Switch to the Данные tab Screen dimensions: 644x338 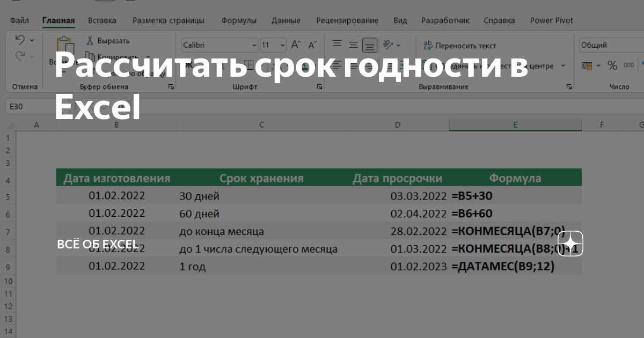[286, 20]
